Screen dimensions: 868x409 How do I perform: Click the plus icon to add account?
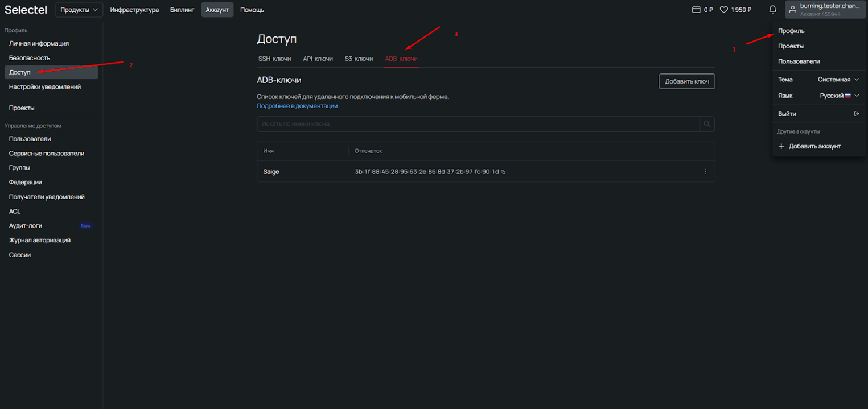coord(781,146)
